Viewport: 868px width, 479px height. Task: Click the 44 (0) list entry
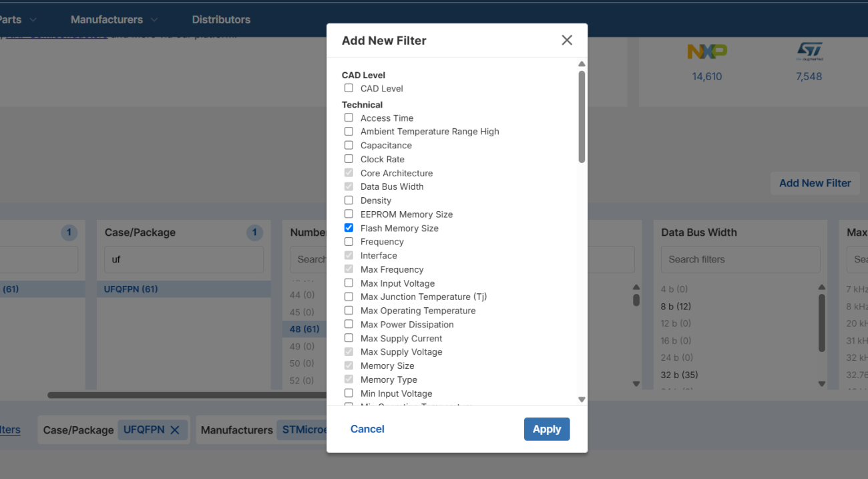click(302, 295)
